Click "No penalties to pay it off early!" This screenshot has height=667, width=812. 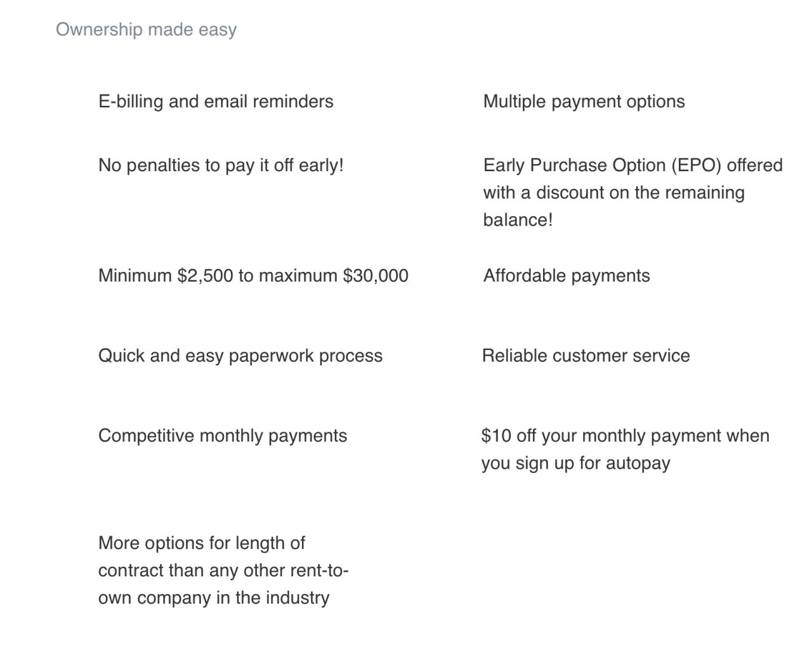pyautogui.click(x=221, y=165)
